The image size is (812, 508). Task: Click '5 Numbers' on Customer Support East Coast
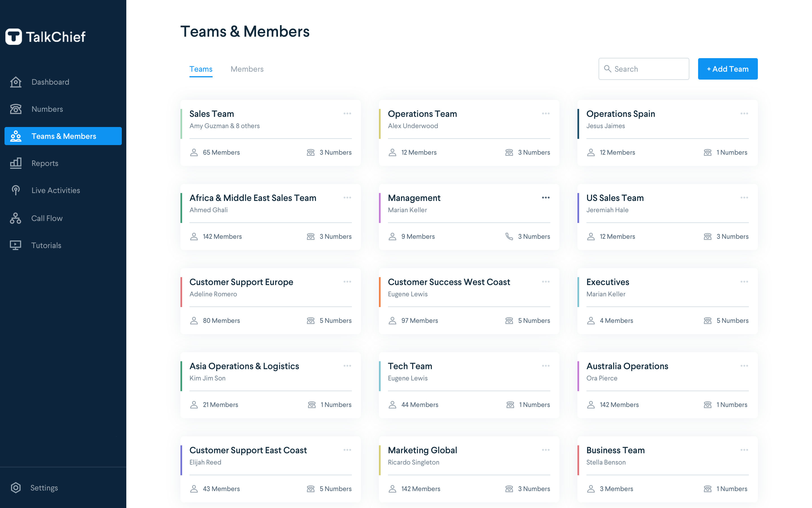336,489
